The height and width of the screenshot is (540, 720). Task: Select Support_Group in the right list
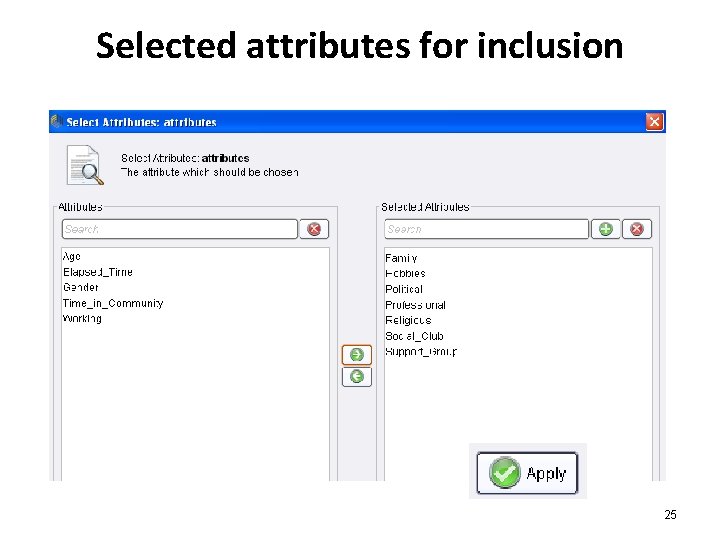(421, 352)
